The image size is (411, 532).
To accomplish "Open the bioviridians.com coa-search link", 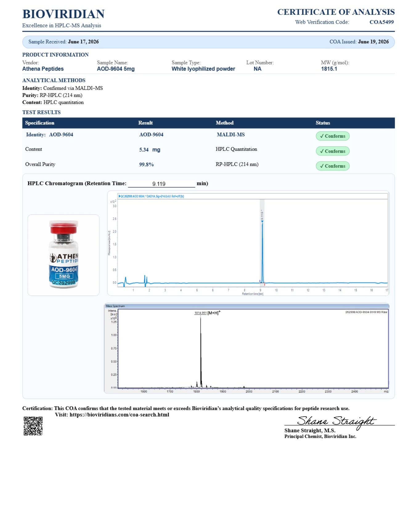I will pos(119,415).
